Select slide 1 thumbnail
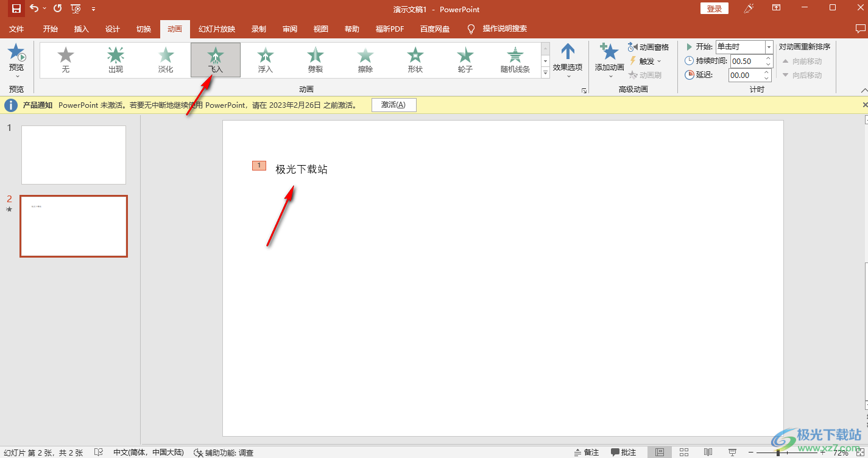This screenshot has height=458, width=868. [74, 155]
